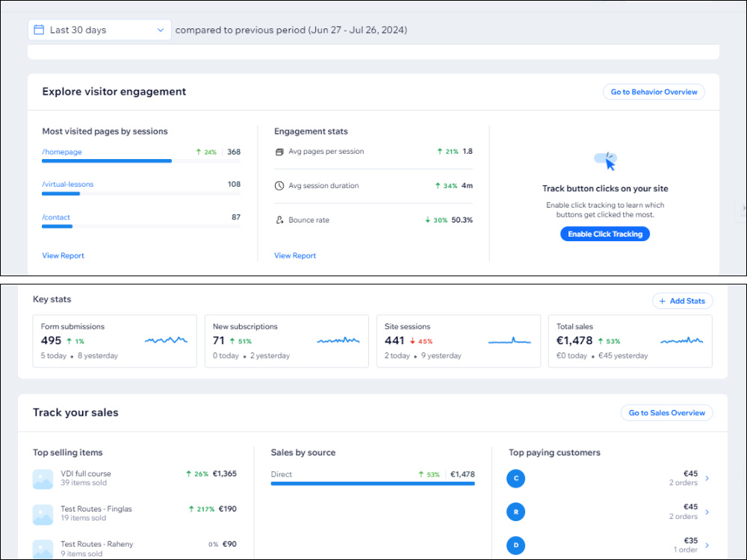Click the Bounce rate icon
Viewport: 747px width, 560px height.
(279, 220)
